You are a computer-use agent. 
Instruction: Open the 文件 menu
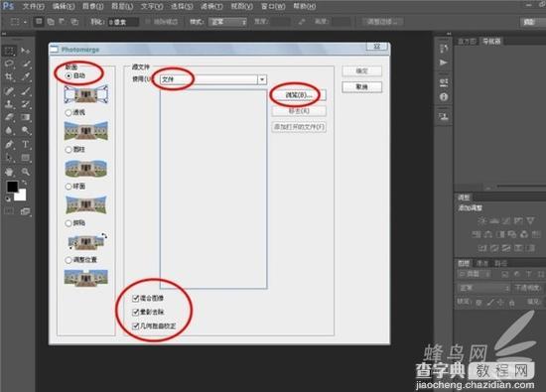[x=34, y=6]
